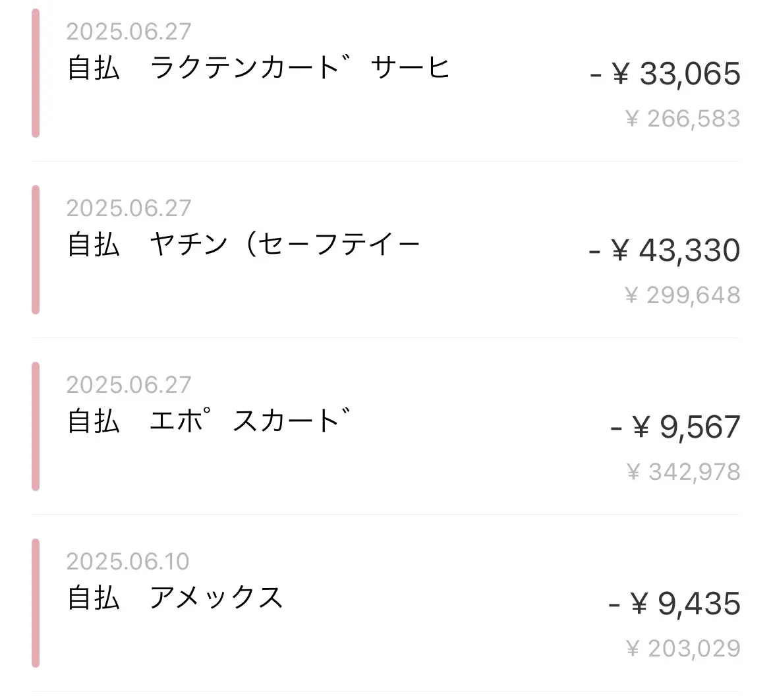Open the ラクテンカード サービ transaction row
771x700 pixels.
coord(386,73)
